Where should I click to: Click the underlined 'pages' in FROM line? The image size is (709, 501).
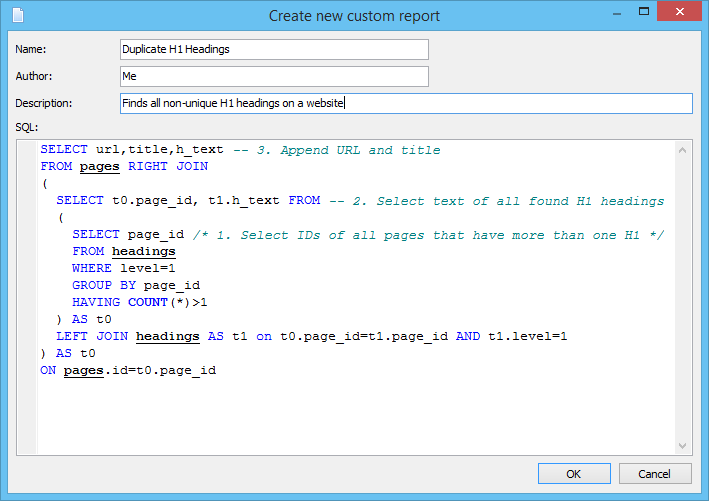(x=99, y=167)
